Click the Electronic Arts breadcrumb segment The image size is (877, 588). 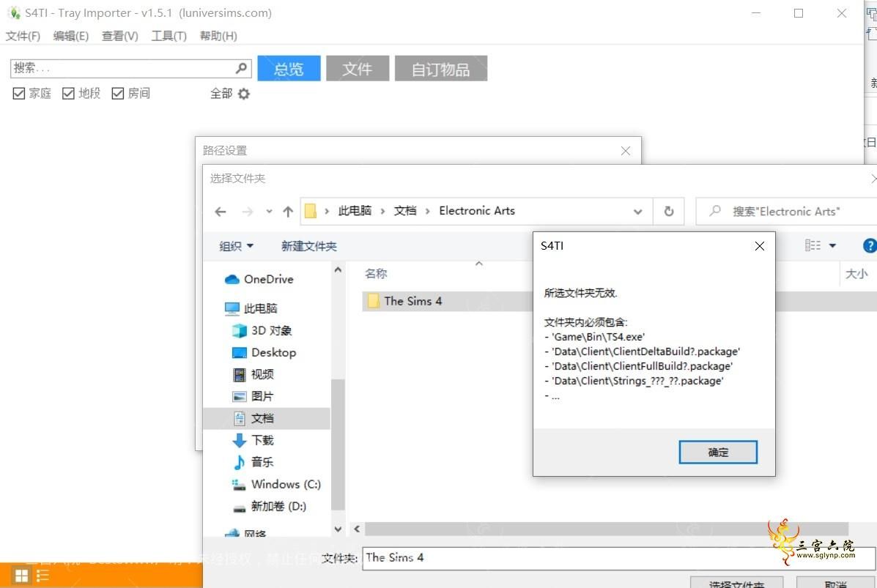(476, 211)
